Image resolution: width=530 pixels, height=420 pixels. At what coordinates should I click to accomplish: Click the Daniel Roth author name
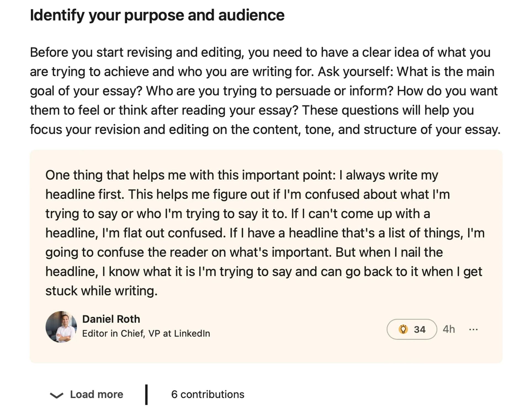(x=111, y=319)
